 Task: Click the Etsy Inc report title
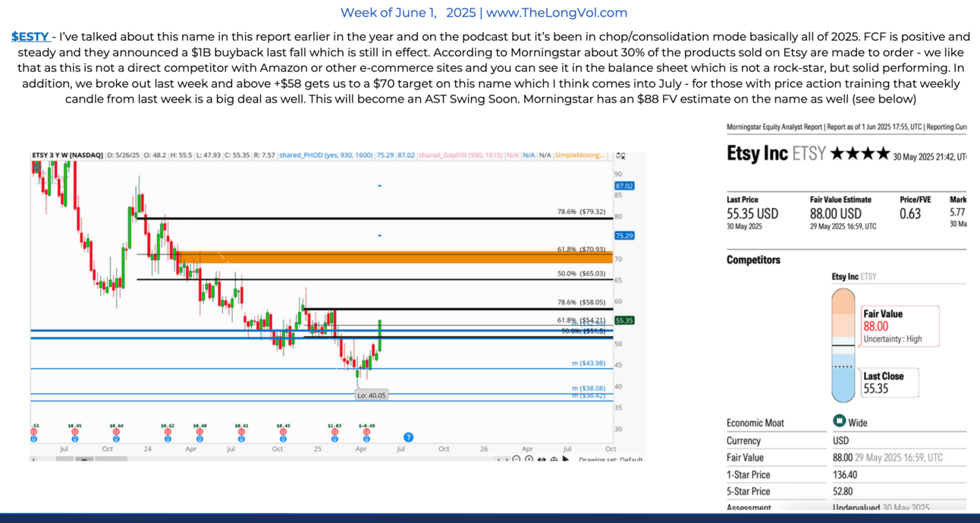[x=757, y=153]
